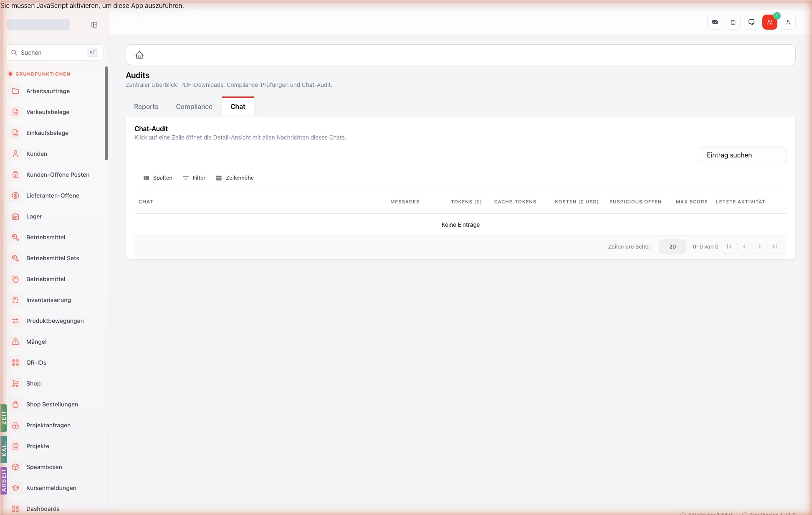
Task: Click the red users icon with badge
Action: point(770,22)
